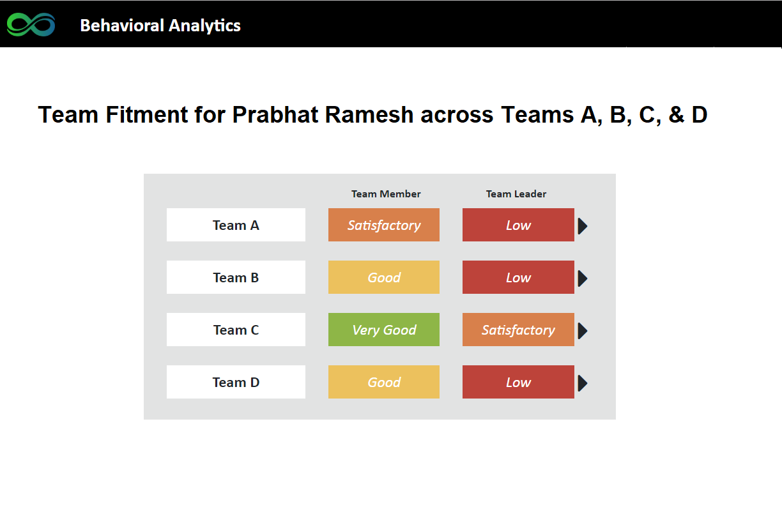The width and height of the screenshot is (782, 532).
Task: Select the Team A label
Action: point(236,225)
